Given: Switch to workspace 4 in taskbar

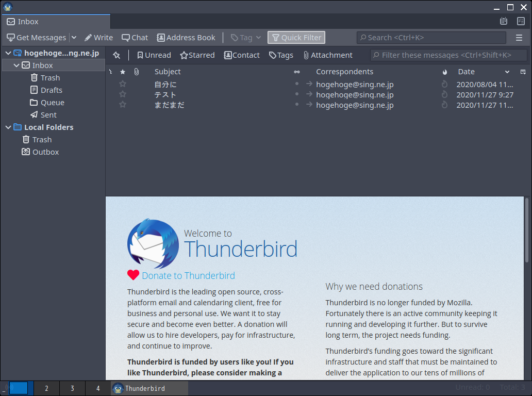Looking at the screenshot, I should (98, 388).
